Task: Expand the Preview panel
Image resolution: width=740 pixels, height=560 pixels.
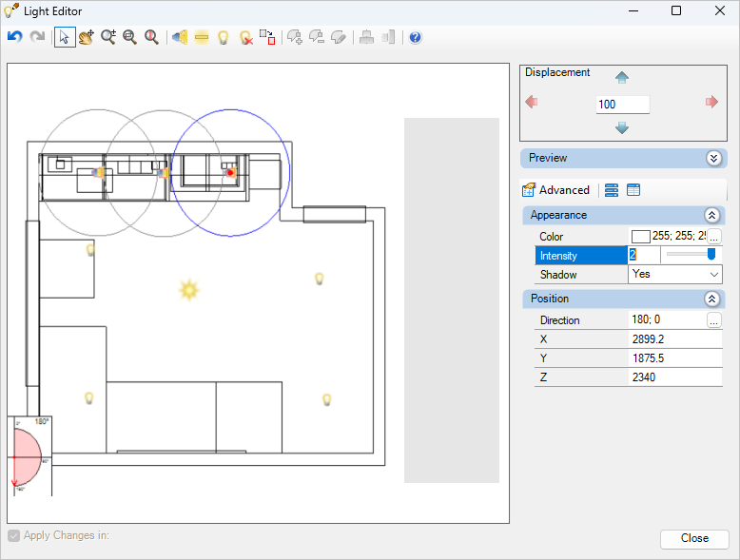Action: pyautogui.click(x=713, y=158)
